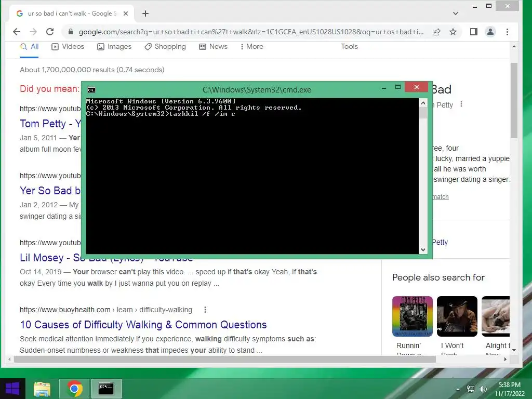Open options for buoyhealth result
The image size is (532, 399).
tap(205, 310)
